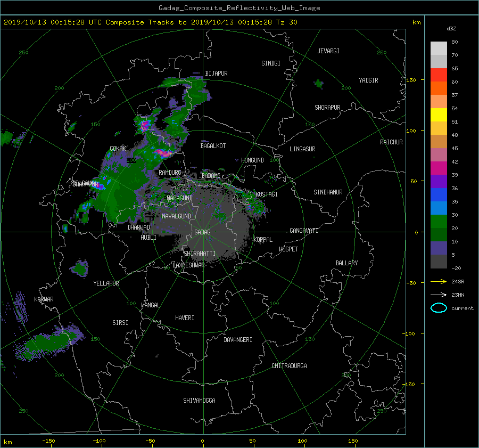Click the HANGAL city label
Viewport: 479px width, 448px height.
pyautogui.click(x=150, y=305)
